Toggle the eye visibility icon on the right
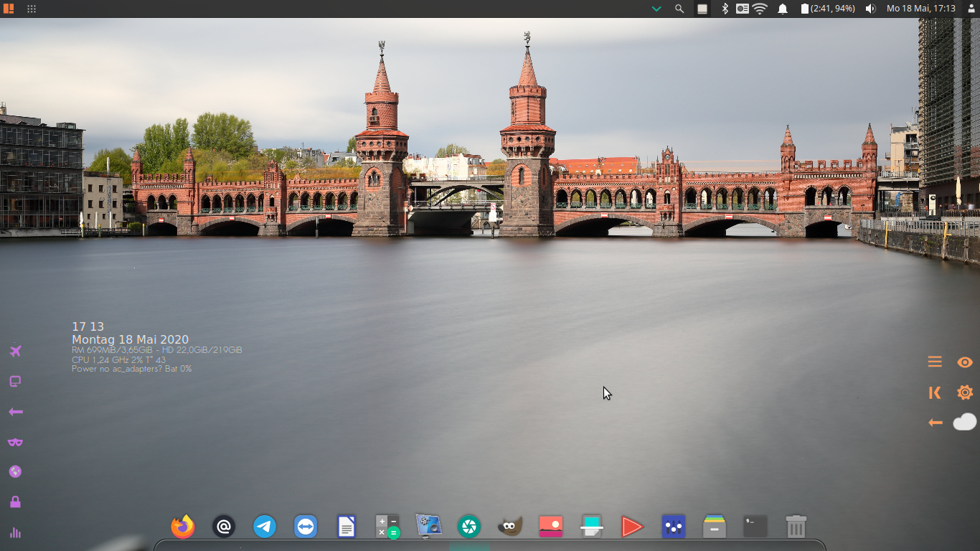The width and height of the screenshot is (980, 551). pyautogui.click(x=964, y=362)
